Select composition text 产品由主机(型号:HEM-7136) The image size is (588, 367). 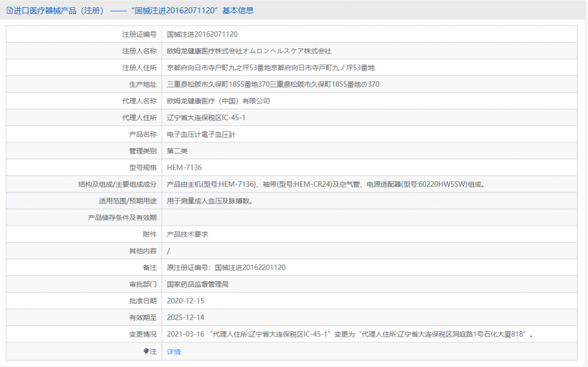[213, 184]
